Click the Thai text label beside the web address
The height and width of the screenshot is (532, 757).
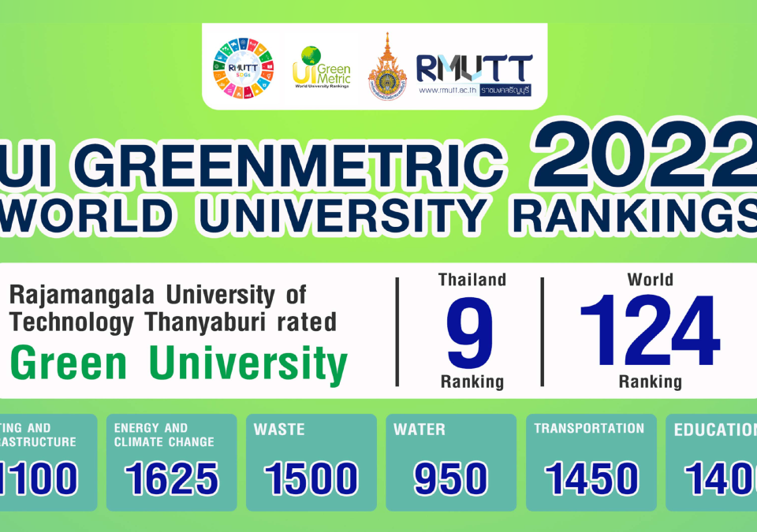pos(505,91)
